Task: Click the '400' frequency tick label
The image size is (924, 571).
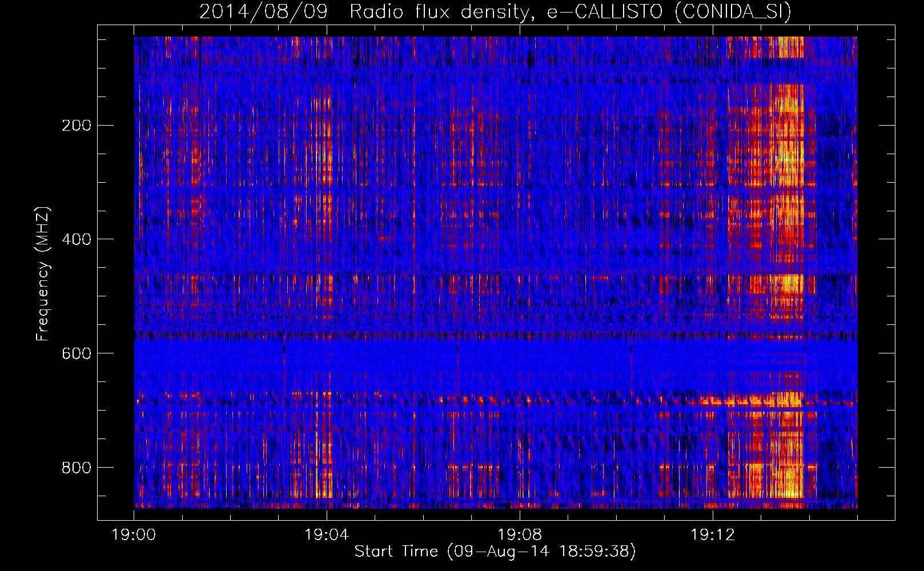Action: [x=77, y=239]
